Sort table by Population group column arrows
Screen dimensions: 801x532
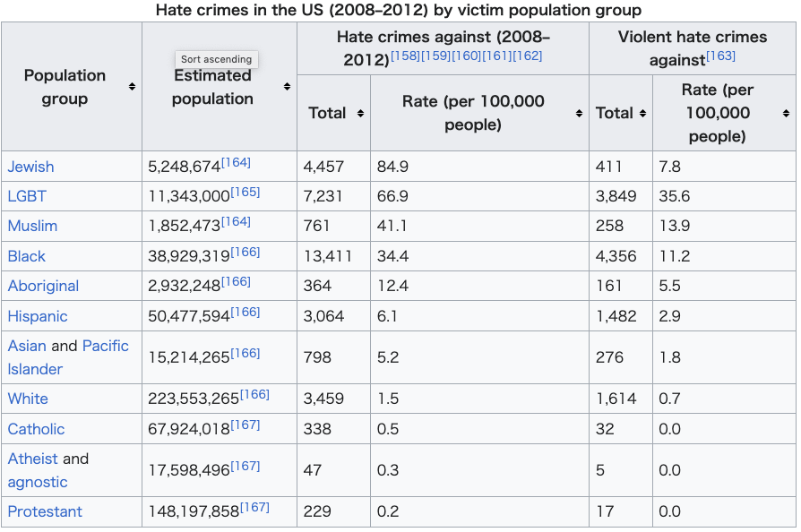pos(132,87)
